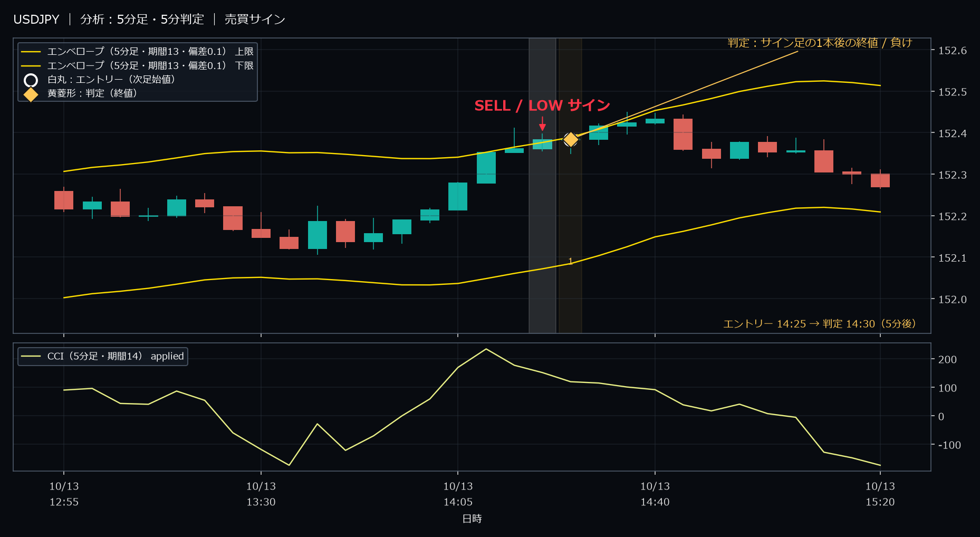Click the gray shaded signal candle band

542,186
